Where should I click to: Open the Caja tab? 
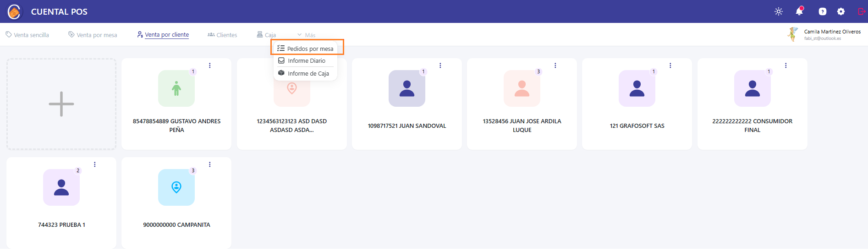click(266, 35)
